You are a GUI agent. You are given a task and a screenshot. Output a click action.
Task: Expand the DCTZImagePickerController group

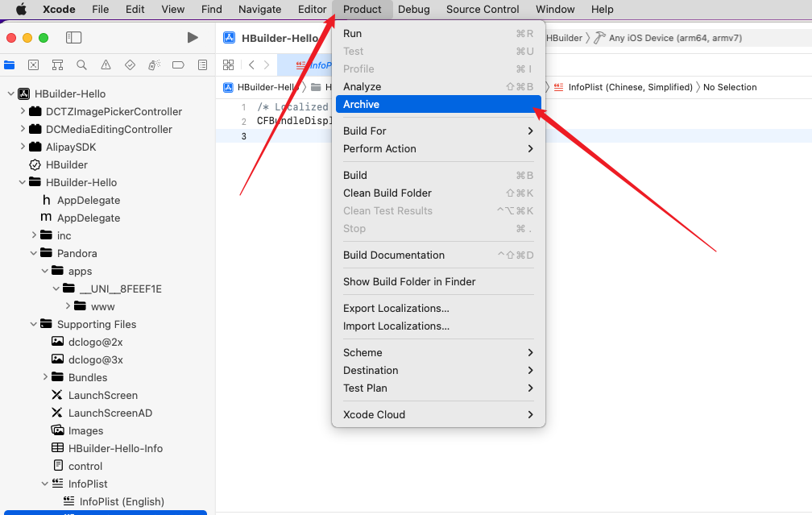23,111
